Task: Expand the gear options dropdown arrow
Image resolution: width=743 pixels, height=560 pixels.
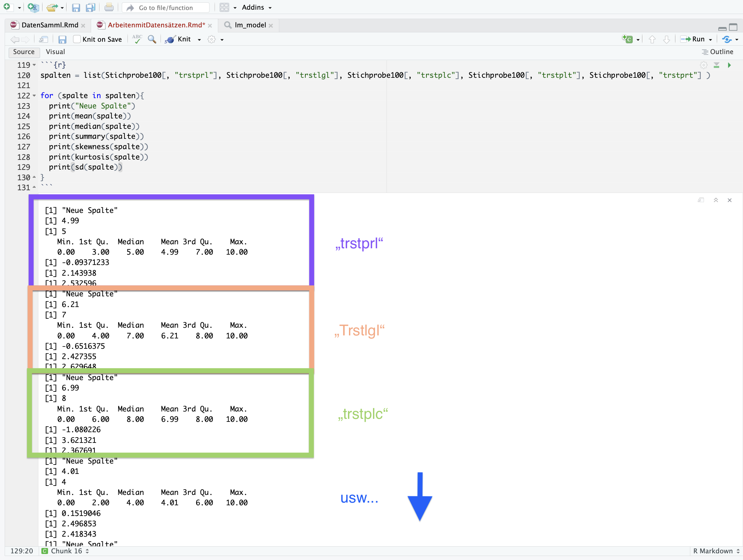Action: tap(222, 40)
